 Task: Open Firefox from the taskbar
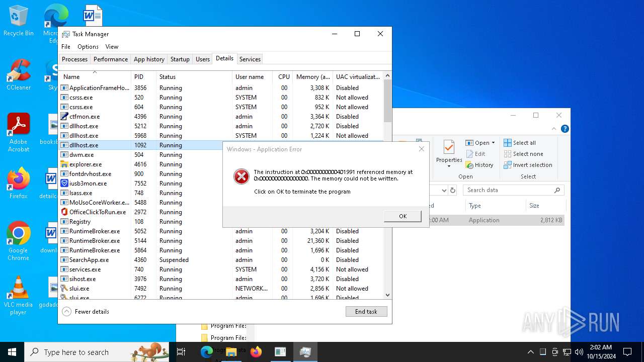pos(256,352)
